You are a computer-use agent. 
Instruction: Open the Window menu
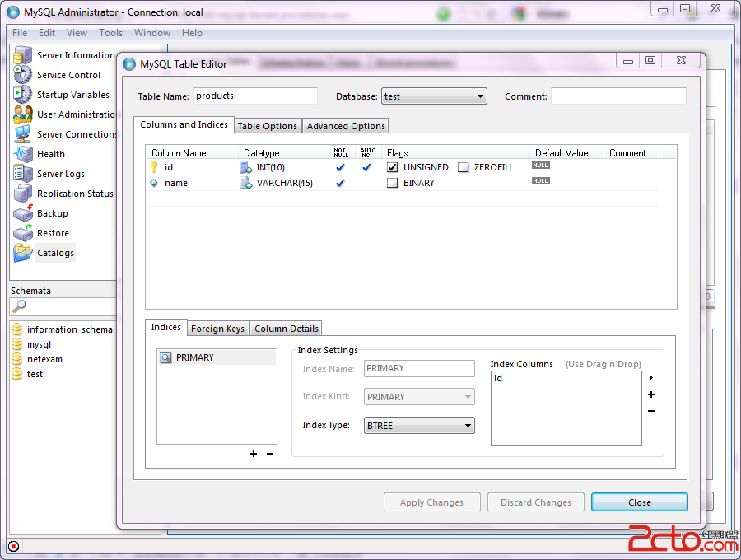click(x=152, y=33)
